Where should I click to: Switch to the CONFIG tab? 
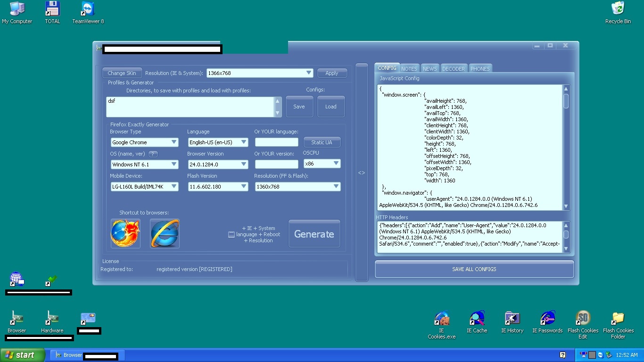point(387,68)
